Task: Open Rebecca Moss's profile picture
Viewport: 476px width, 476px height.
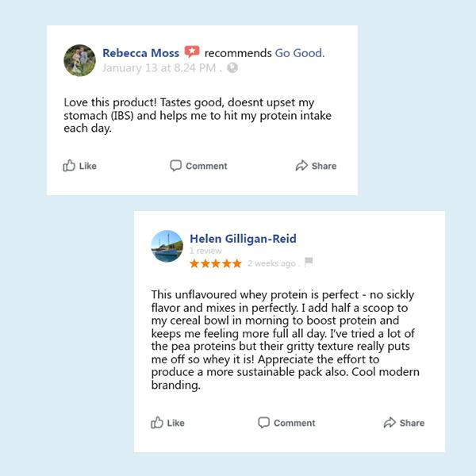Action: point(79,60)
